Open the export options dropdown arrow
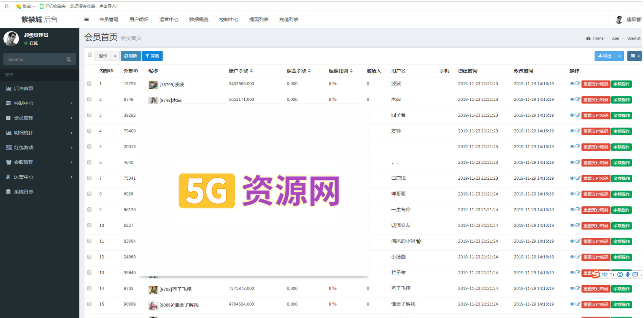The height and width of the screenshot is (318, 644). 619,56
